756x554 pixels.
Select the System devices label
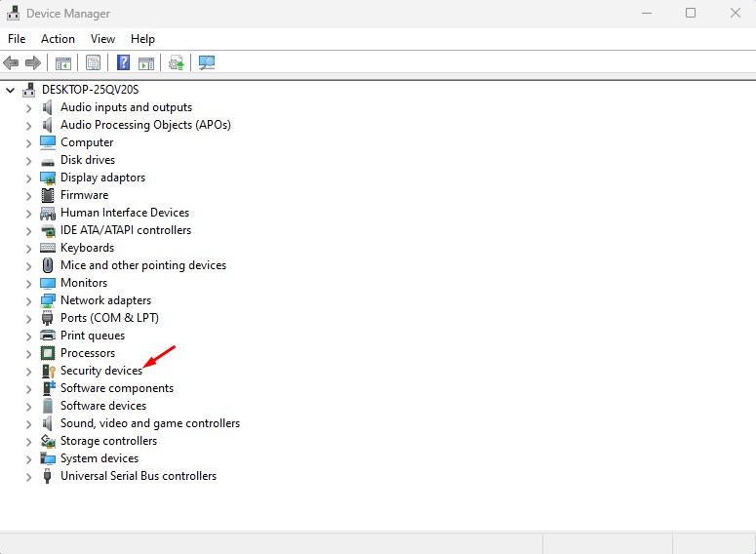(99, 458)
